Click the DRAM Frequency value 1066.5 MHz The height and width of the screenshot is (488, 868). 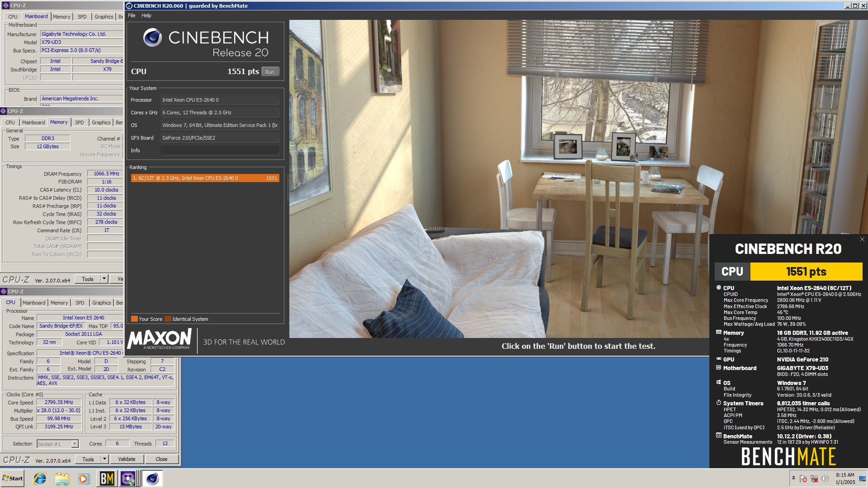click(x=106, y=174)
